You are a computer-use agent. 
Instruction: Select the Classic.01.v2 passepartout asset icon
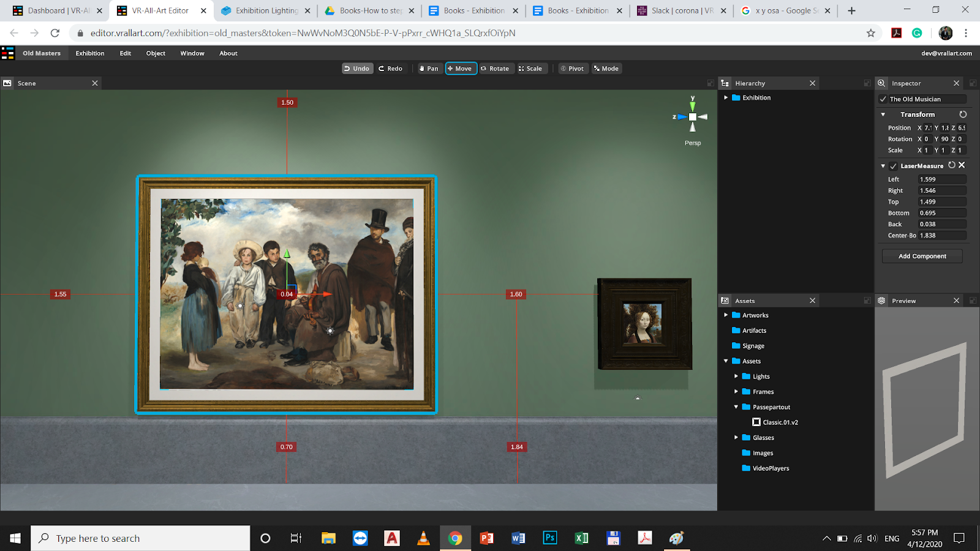click(756, 422)
